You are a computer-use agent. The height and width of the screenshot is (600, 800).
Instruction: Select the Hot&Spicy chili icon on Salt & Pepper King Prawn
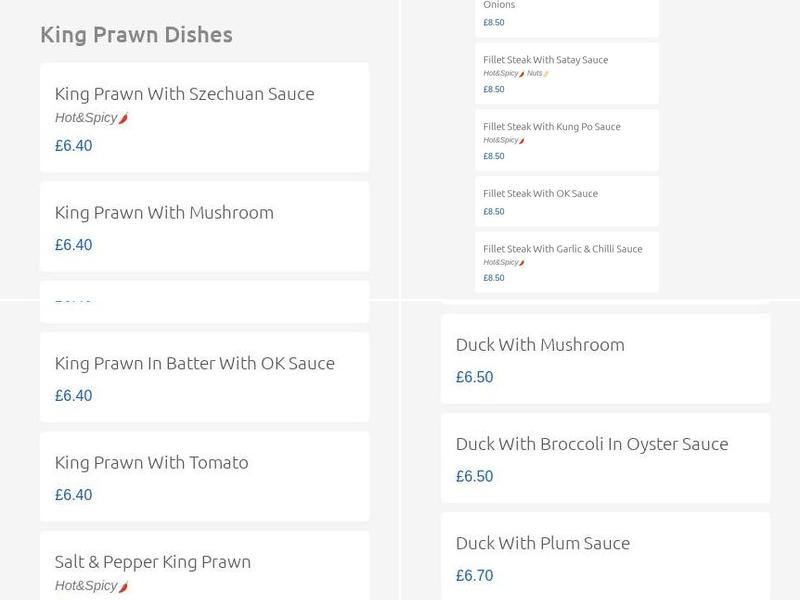[124, 586]
